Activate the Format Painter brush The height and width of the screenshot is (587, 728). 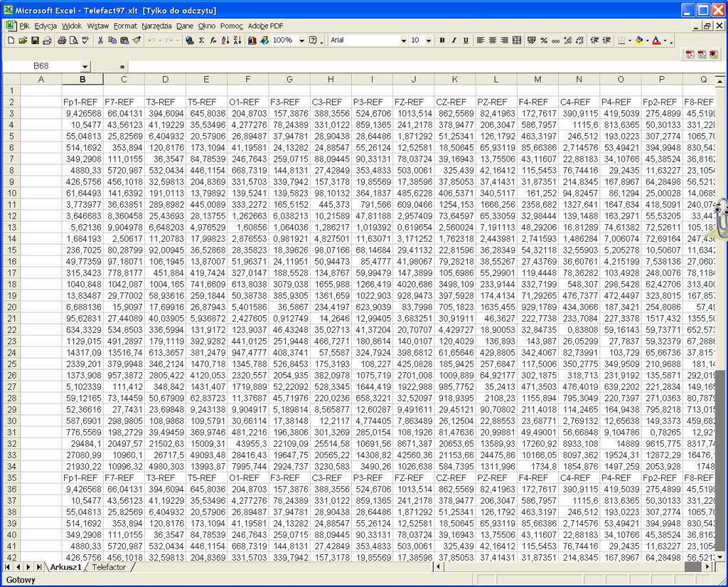pos(136,41)
